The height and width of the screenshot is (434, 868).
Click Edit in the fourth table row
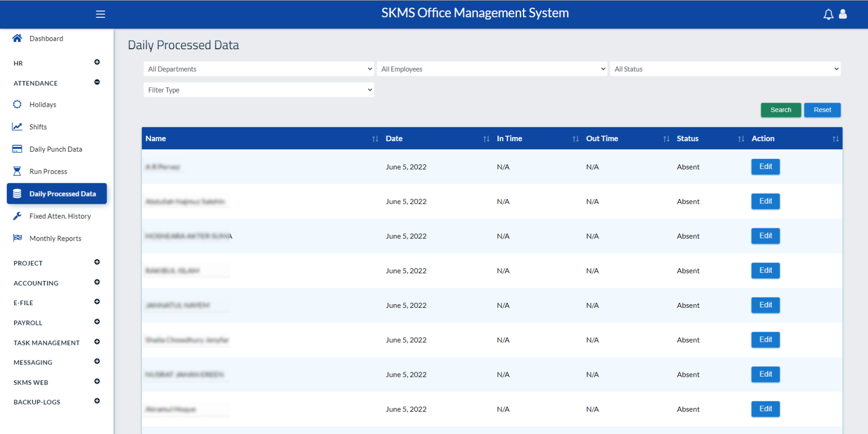(766, 270)
